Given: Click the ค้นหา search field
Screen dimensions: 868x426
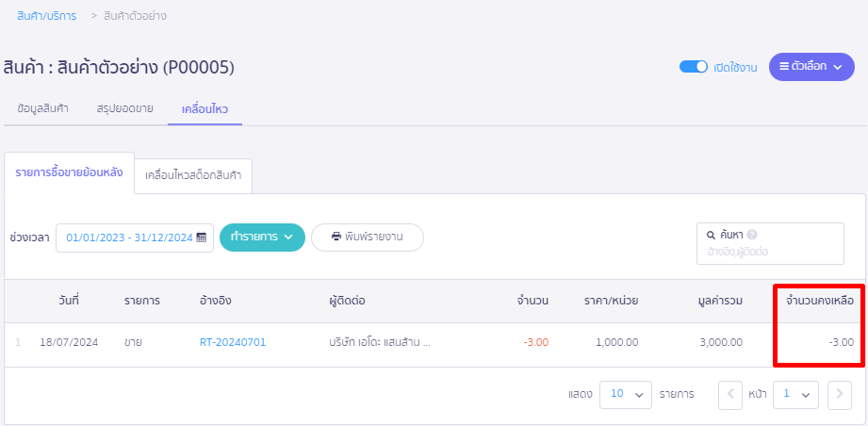Looking at the screenshot, I should 770,244.
